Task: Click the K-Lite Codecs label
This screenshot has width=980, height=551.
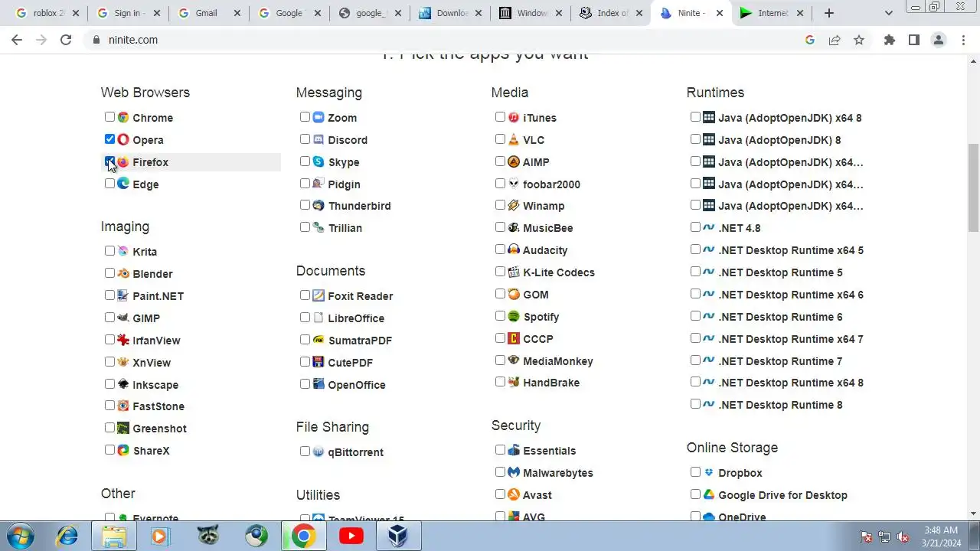Action: click(x=559, y=272)
